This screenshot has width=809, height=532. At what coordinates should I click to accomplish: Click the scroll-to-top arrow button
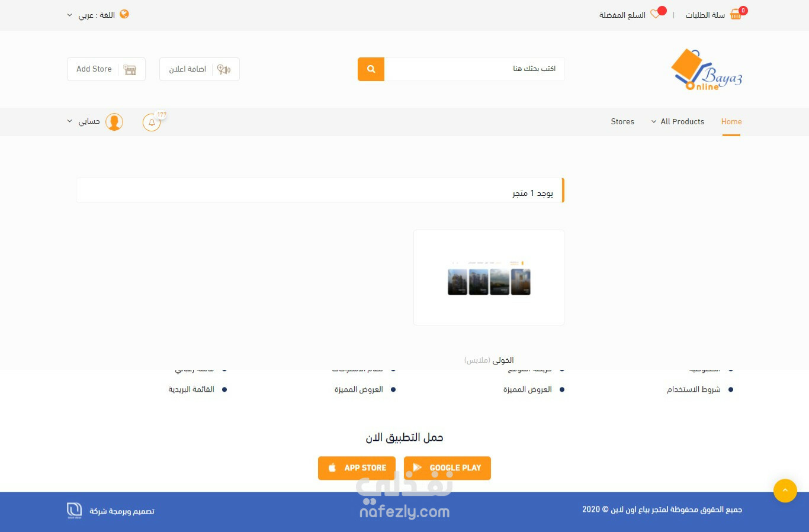coord(785,491)
